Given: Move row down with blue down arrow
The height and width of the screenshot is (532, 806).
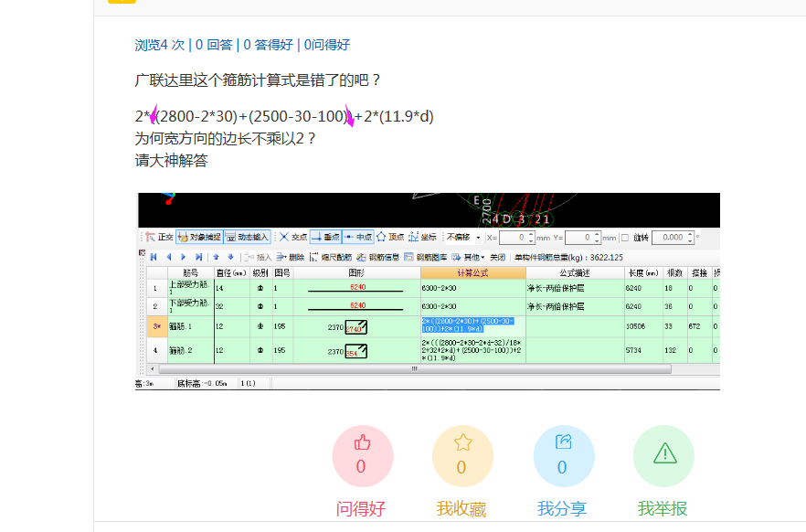Looking at the screenshot, I should pos(230,257).
